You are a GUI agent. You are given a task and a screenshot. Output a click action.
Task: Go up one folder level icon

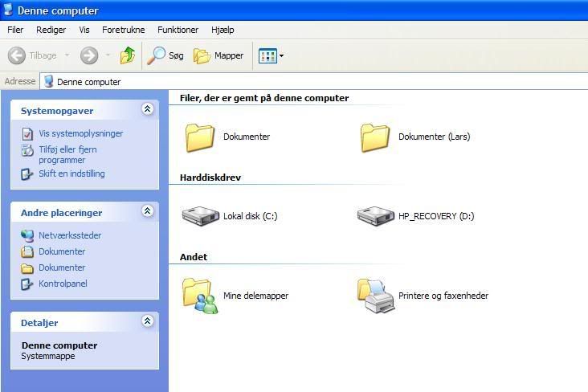[x=128, y=55]
